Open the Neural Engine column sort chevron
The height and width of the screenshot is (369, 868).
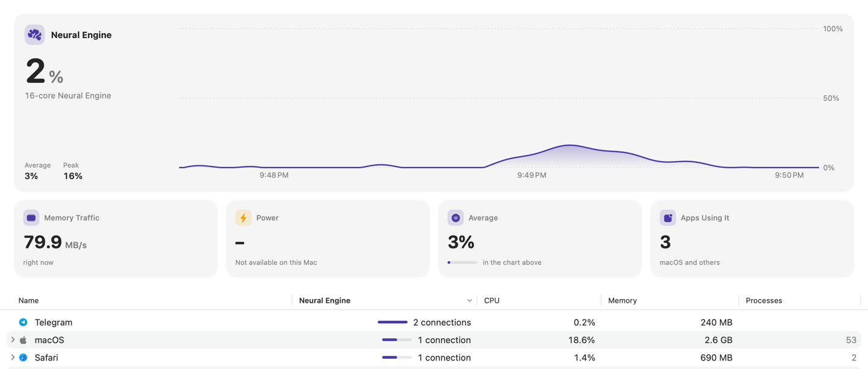[x=469, y=300]
